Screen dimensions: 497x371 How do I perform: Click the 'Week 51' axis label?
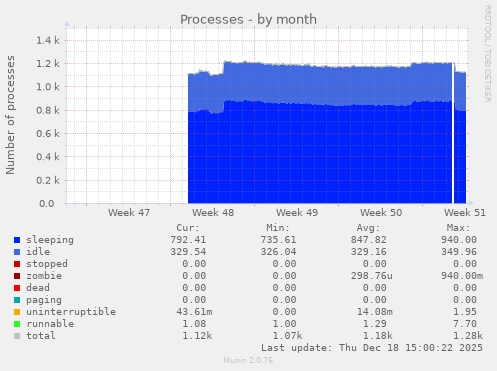click(x=465, y=213)
